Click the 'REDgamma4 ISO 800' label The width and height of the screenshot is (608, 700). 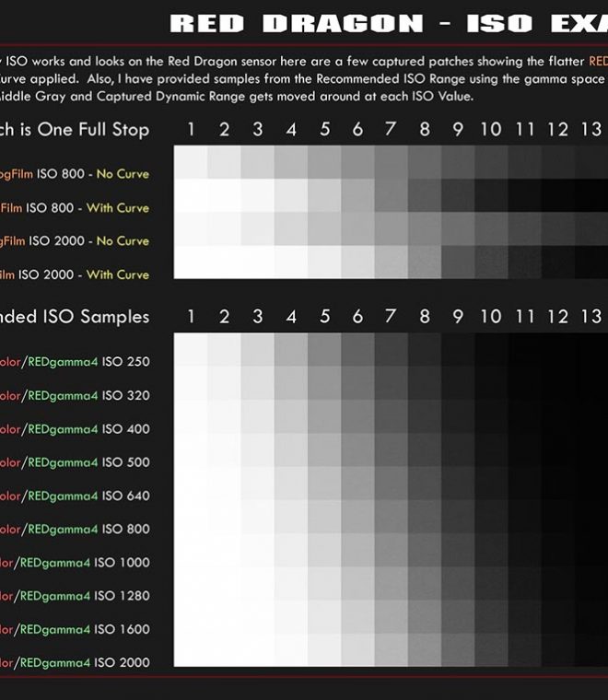point(88,529)
